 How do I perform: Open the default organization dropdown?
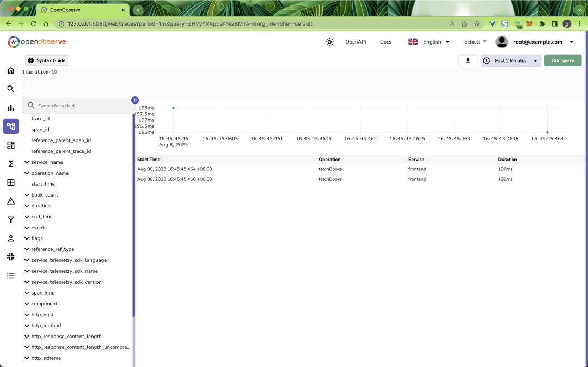(x=474, y=41)
